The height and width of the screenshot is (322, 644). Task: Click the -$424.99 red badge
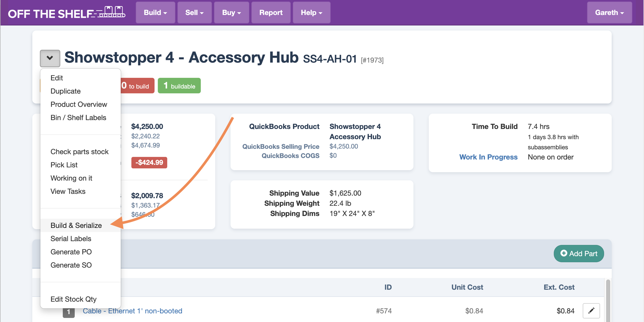(x=149, y=162)
